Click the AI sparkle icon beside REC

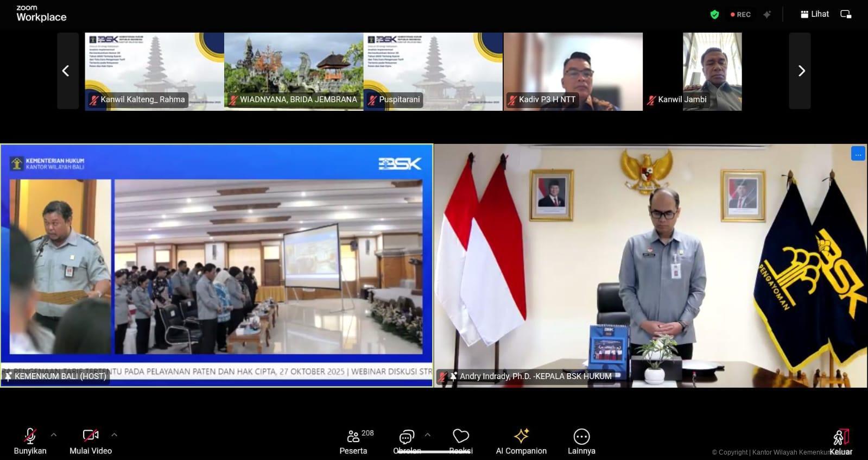coord(767,15)
